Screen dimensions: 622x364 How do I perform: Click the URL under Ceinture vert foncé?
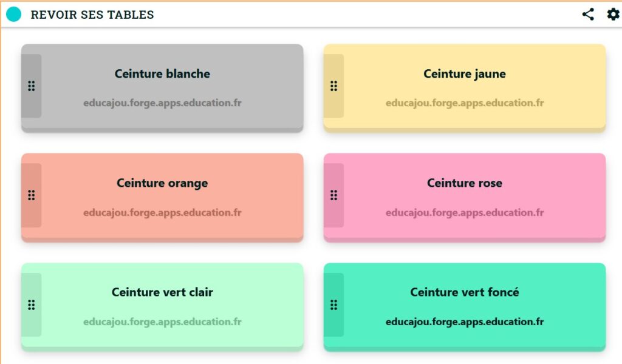coord(465,322)
